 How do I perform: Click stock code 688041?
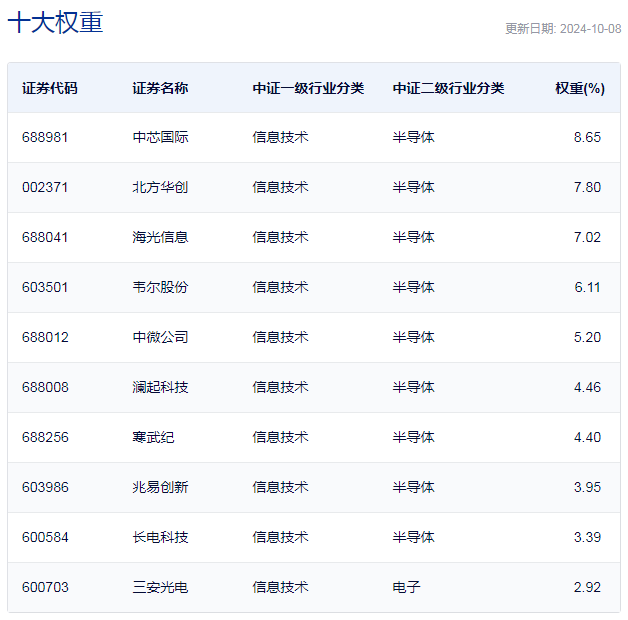[45, 237]
